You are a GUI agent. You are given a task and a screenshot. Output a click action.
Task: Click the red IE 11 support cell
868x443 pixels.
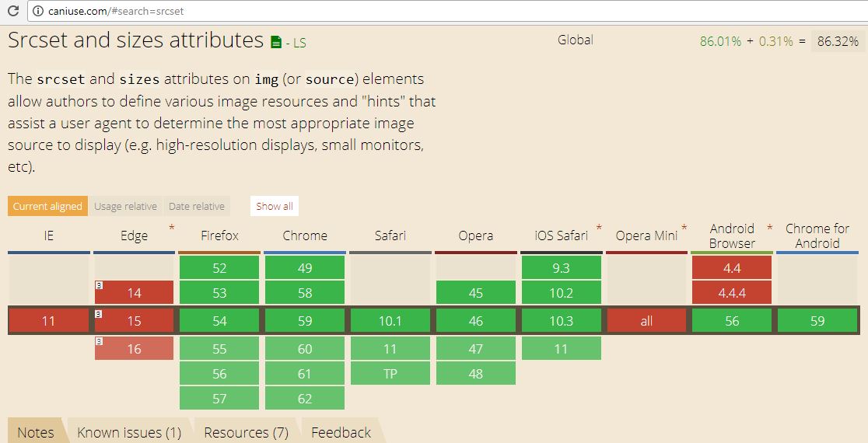click(48, 320)
